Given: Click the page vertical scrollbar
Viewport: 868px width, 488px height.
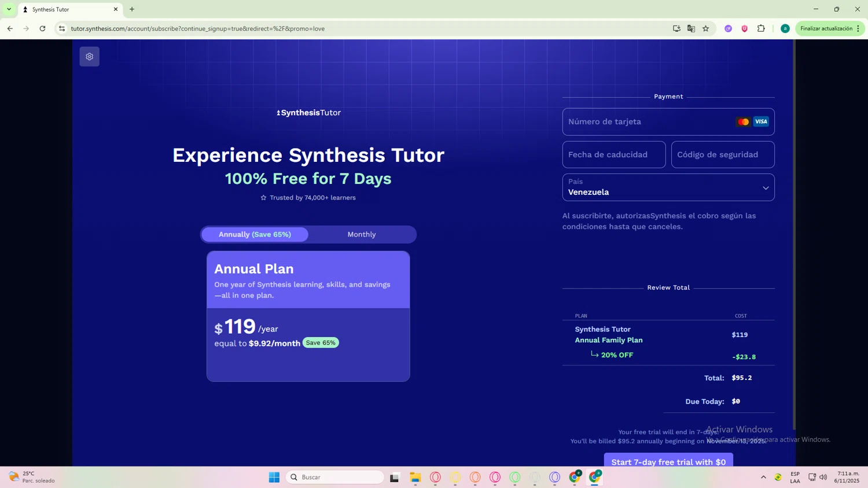Looking at the screenshot, I should point(794,234).
